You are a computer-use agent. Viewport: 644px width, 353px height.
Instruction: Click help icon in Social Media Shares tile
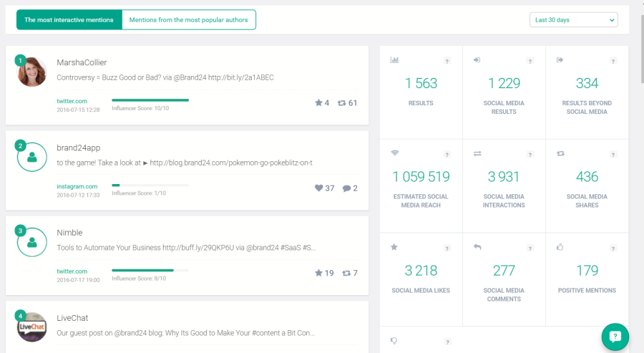pyautogui.click(x=613, y=155)
